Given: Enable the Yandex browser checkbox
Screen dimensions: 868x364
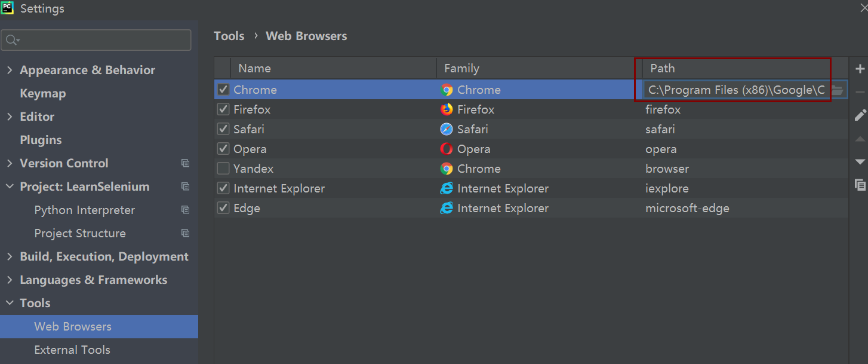Looking at the screenshot, I should click(x=223, y=168).
